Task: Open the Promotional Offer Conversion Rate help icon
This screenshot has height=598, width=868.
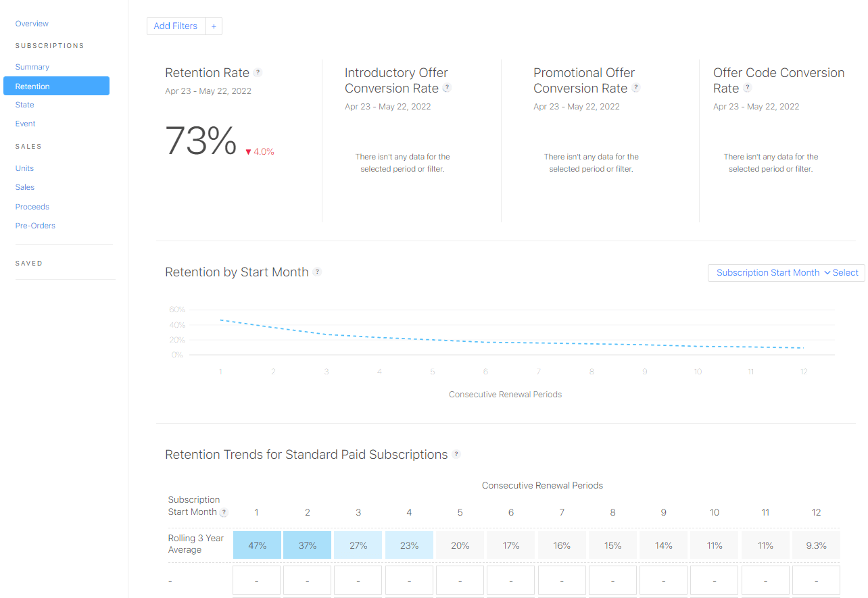Action: (x=635, y=88)
